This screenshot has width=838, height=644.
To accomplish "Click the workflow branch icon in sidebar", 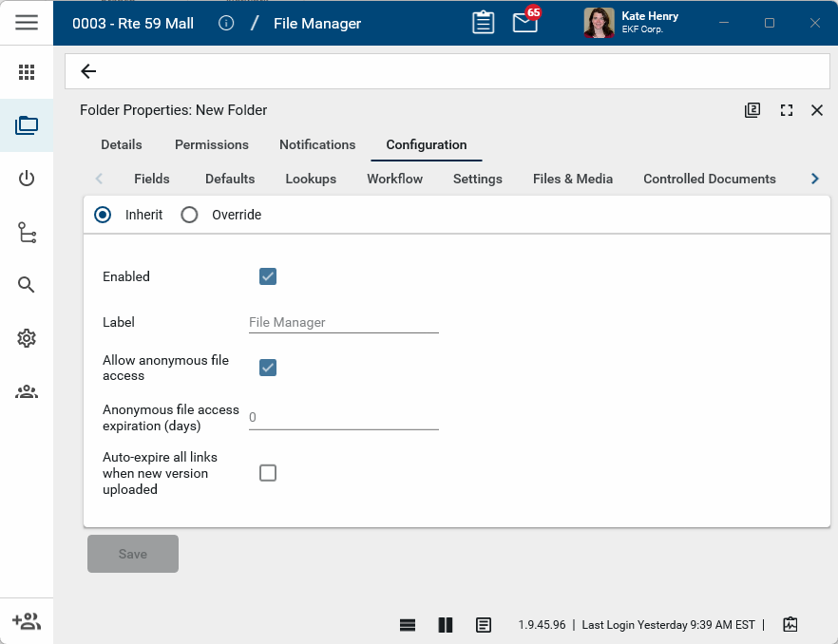I will (27, 233).
